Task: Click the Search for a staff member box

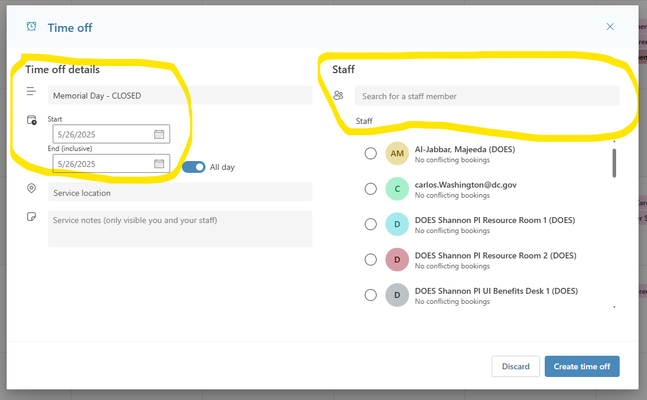Action: [x=487, y=96]
